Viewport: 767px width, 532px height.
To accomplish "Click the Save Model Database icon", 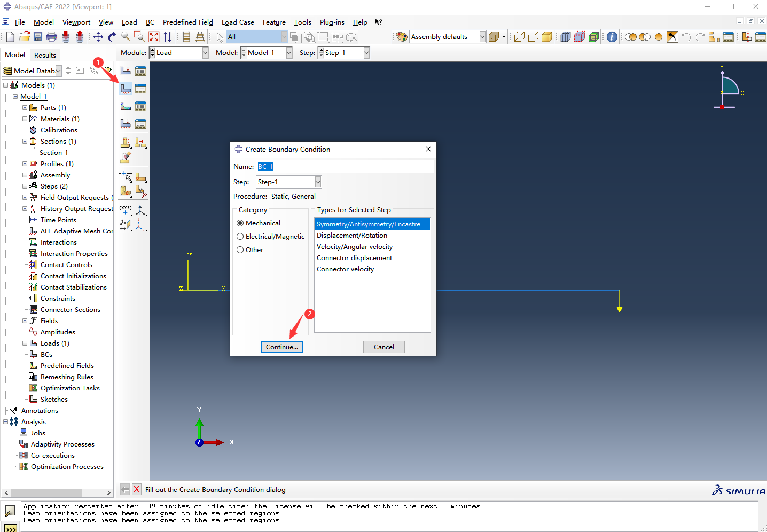I will (x=38, y=37).
